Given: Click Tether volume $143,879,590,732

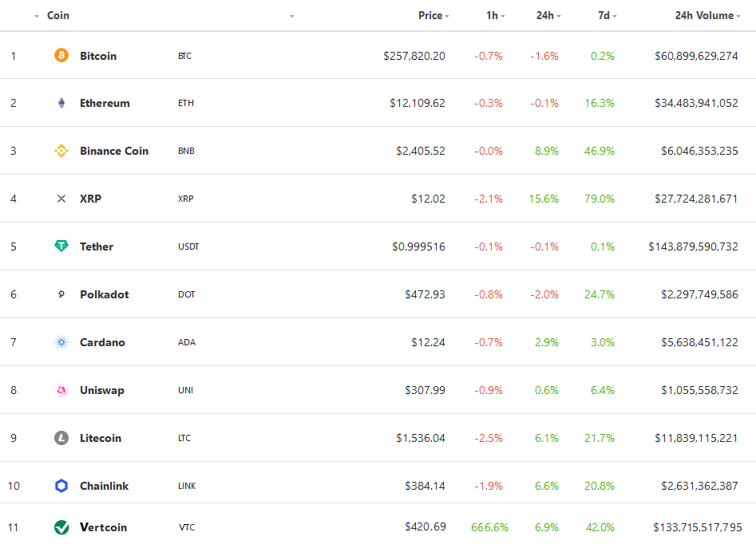Looking at the screenshot, I should [x=693, y=246].
